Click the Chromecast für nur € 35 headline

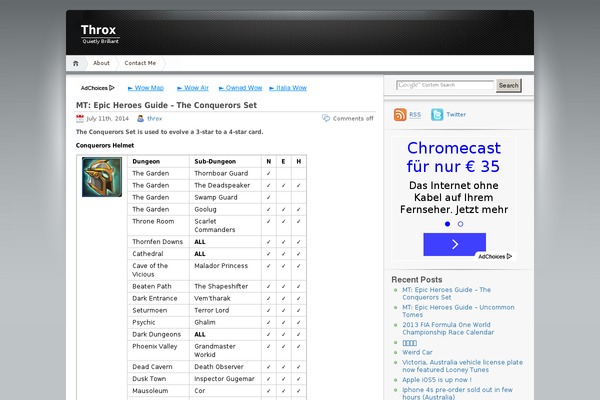(454, 157)
